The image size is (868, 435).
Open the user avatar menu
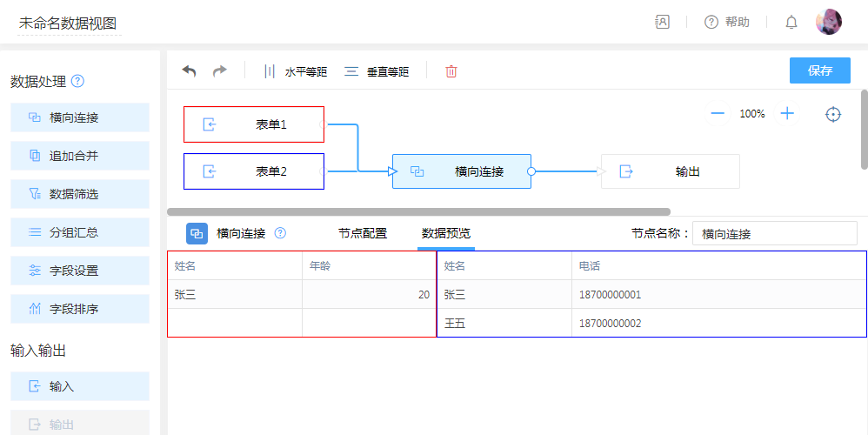[828, 23]
